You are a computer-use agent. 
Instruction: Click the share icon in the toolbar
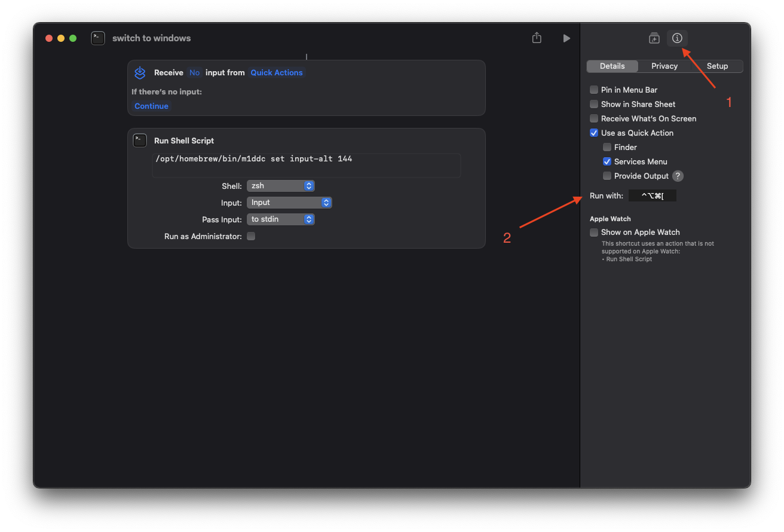537,38
